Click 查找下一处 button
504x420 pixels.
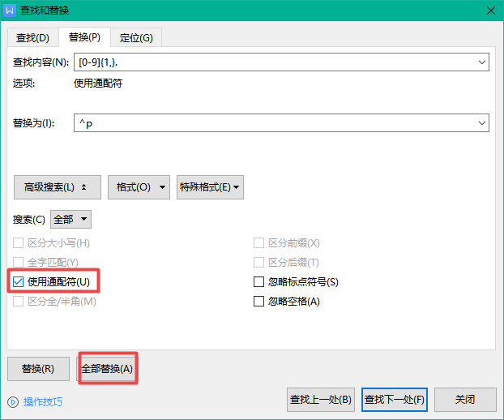click(x=394, y=400)
